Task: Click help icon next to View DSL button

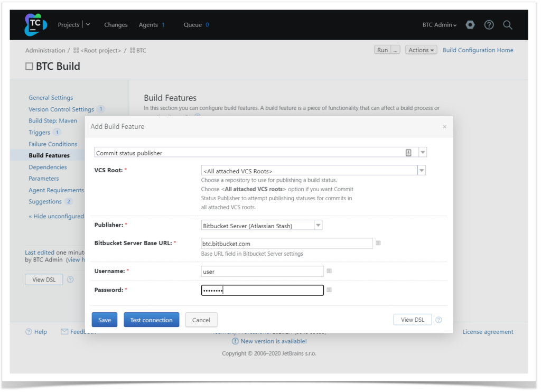Action: (438, 320)
